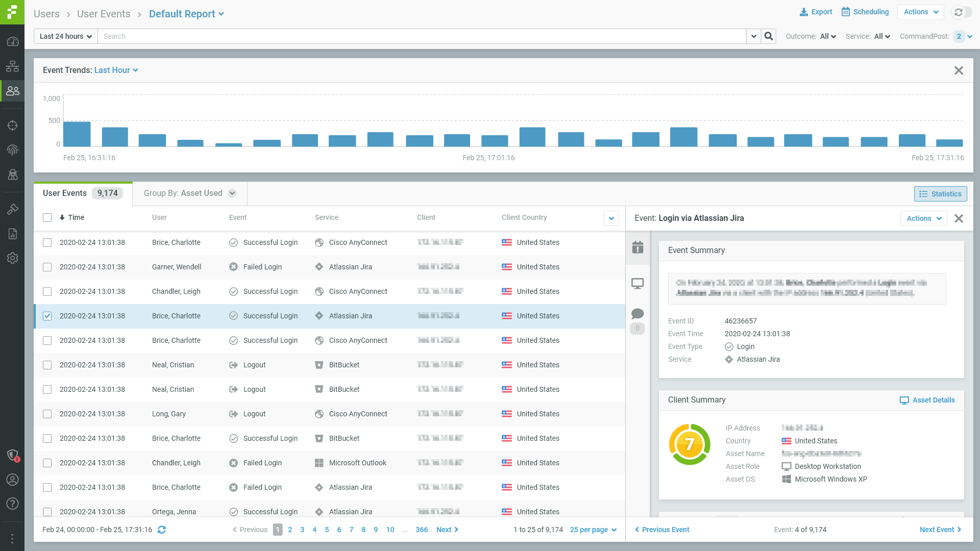
Task: Open the fingerprint icon in sidebar
Action: tap(13, 150)
